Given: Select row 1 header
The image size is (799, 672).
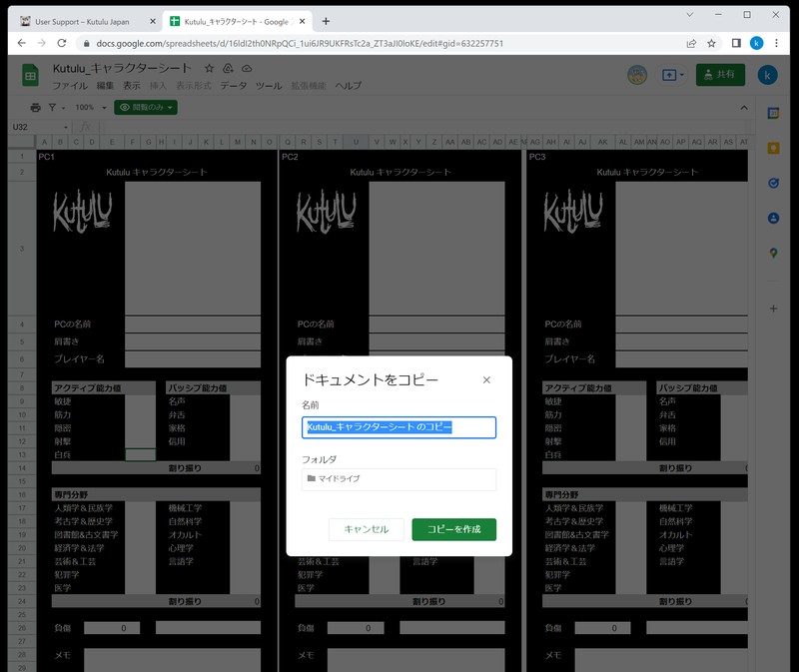Looking at the screenshot, I should pos(22,157).
